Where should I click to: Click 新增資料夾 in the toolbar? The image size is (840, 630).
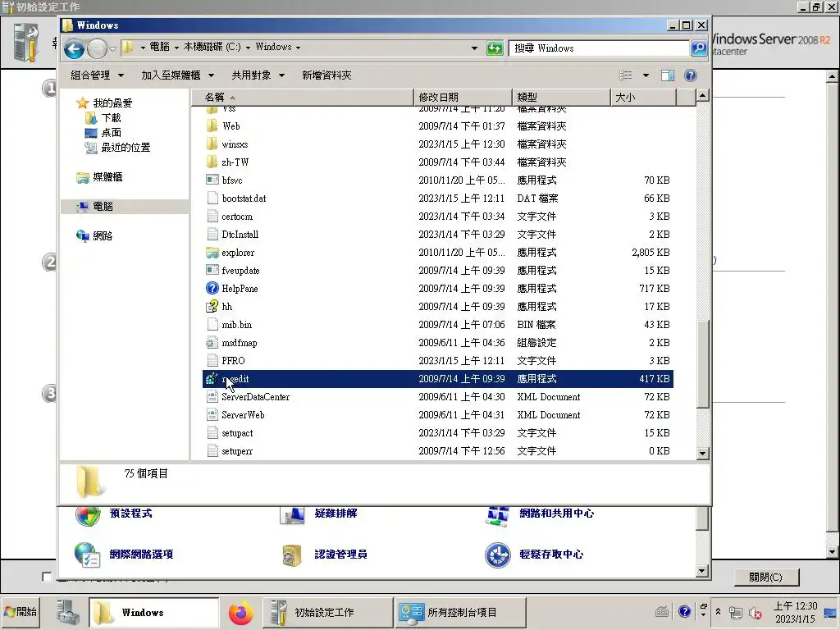[x=326, y=75]
